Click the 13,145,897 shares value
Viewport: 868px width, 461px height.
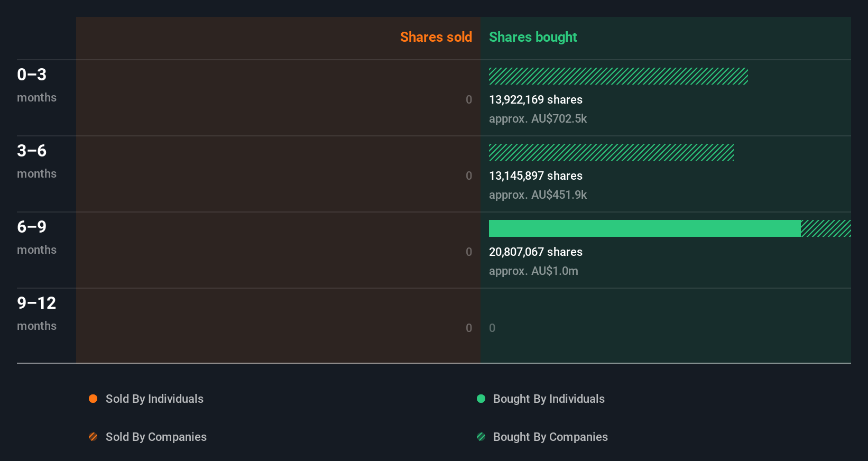point(535,176)
